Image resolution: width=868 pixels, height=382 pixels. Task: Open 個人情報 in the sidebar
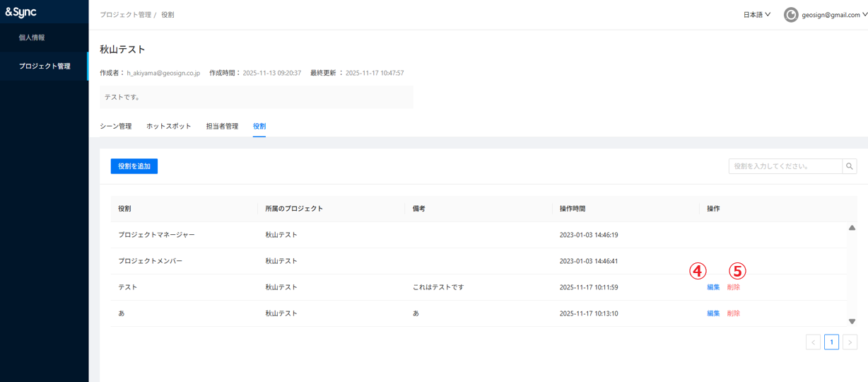32,37
